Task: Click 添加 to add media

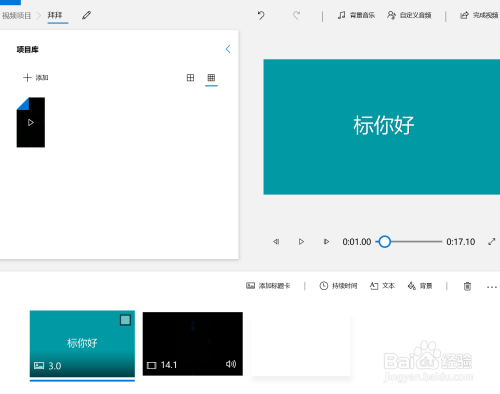Action: (36, 78)
